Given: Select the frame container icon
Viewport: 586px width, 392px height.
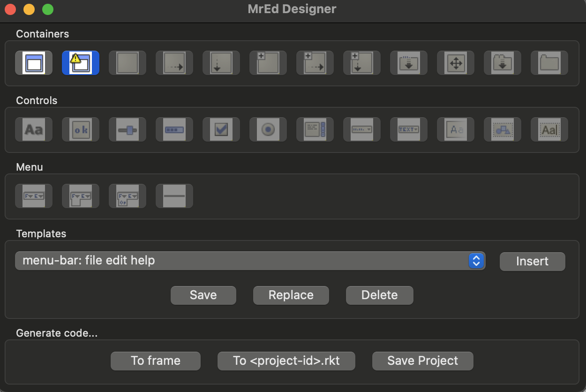Looking at the screenshot, I should pyautogui.click(x=34, y=63).
